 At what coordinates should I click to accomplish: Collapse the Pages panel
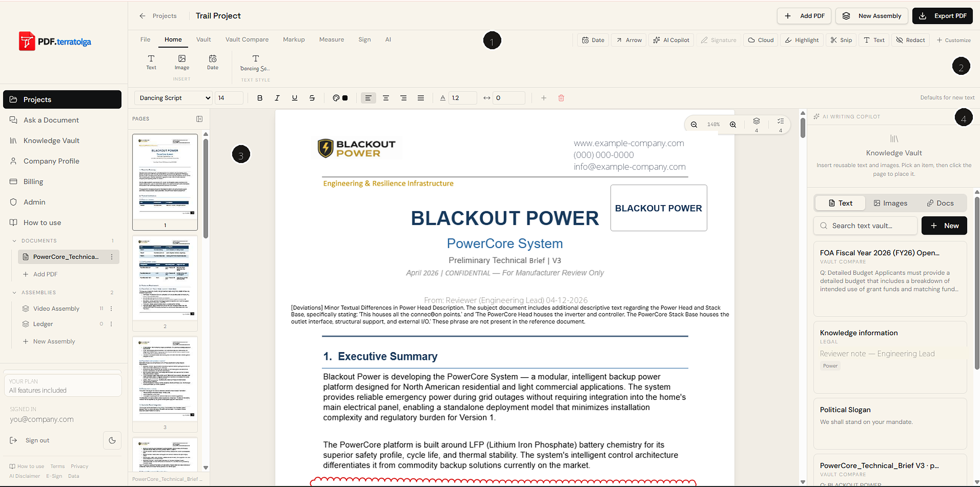coord(199,119)
